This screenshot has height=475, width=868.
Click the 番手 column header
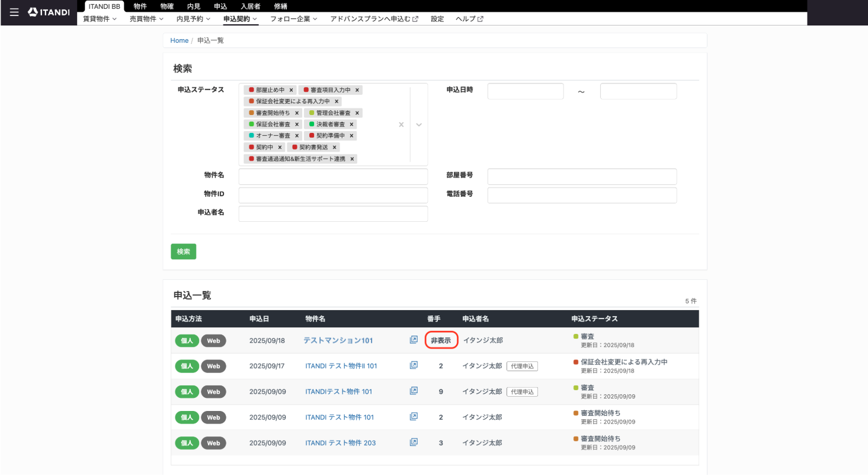434,318
